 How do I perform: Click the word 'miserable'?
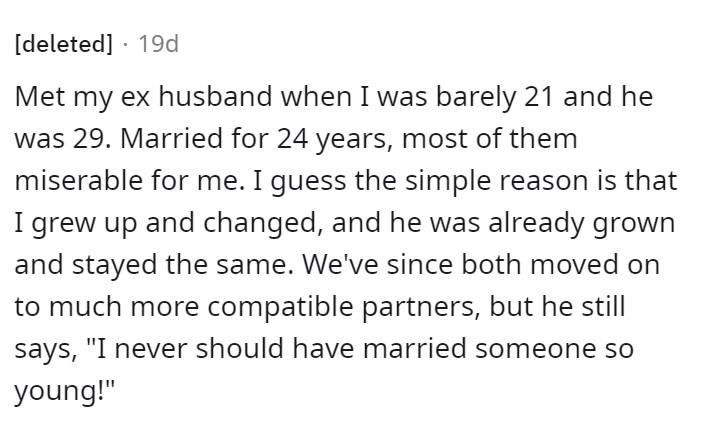click(x=79, y=180)
